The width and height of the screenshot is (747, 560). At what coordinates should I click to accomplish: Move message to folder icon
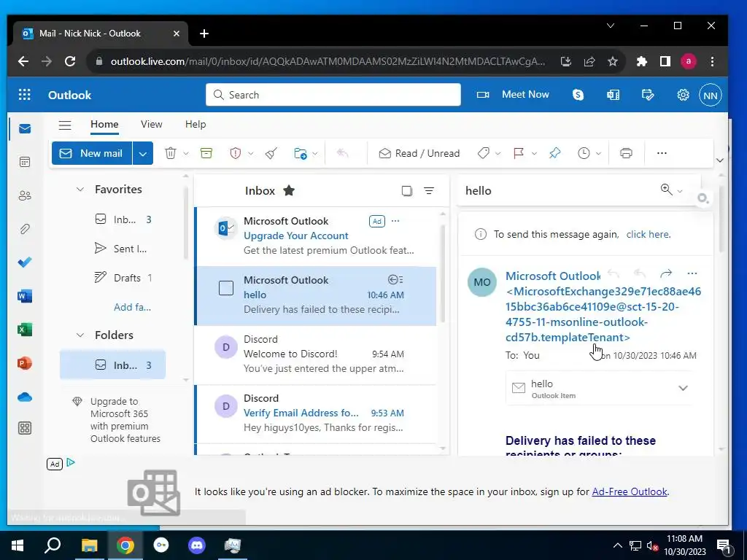pyautogui.click(x=300, y=153)
